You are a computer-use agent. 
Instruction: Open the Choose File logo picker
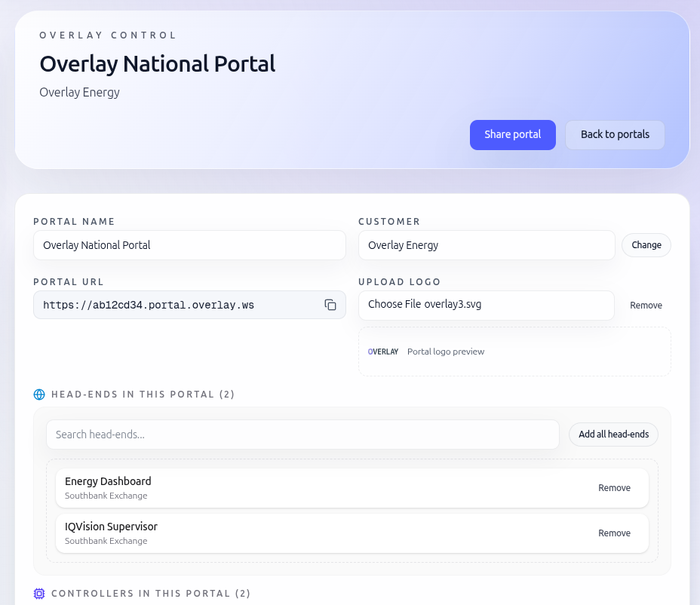[487, 306]
